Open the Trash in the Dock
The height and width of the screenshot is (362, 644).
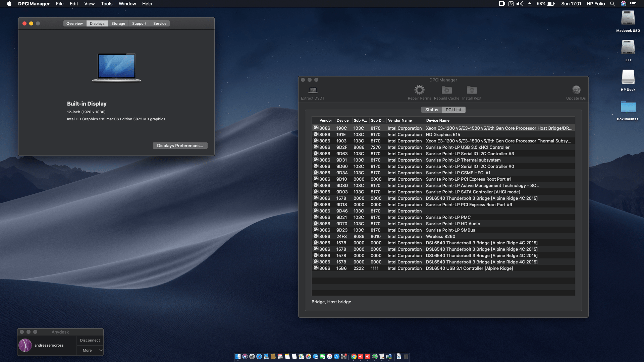click(406, 357)
